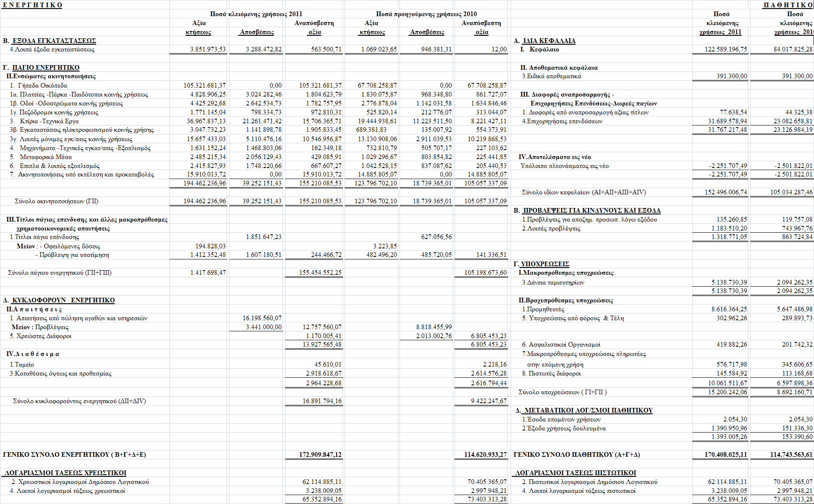Click 'Υπόλοιπο πλεονάσματος εις νέο' label
This screenshot has height=504, width=814.
pyautogui.click(x=564, y=166)
